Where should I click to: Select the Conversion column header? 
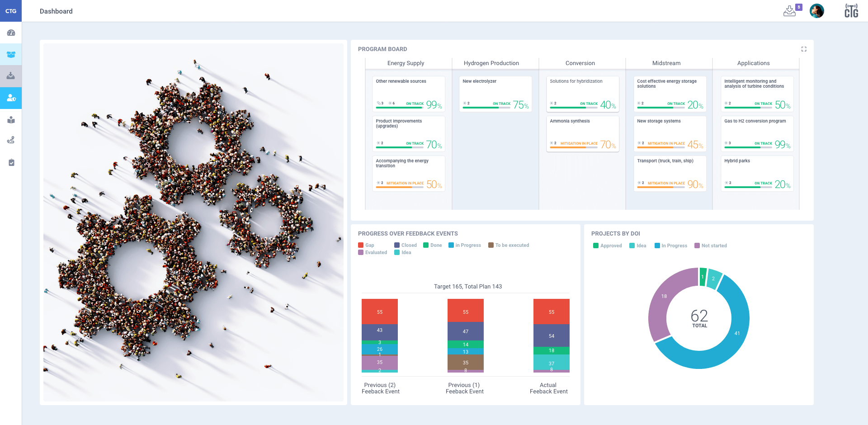[x=580, y=63]
